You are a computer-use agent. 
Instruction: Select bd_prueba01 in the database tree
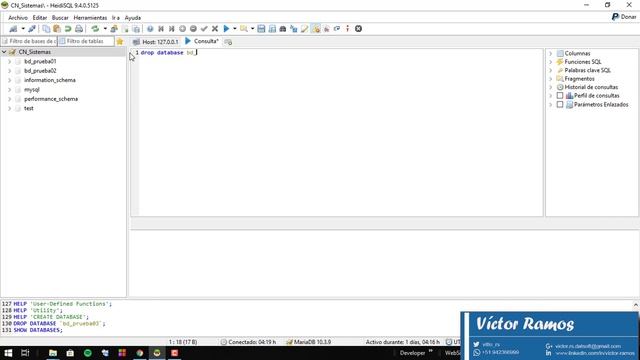click(40, 61)
